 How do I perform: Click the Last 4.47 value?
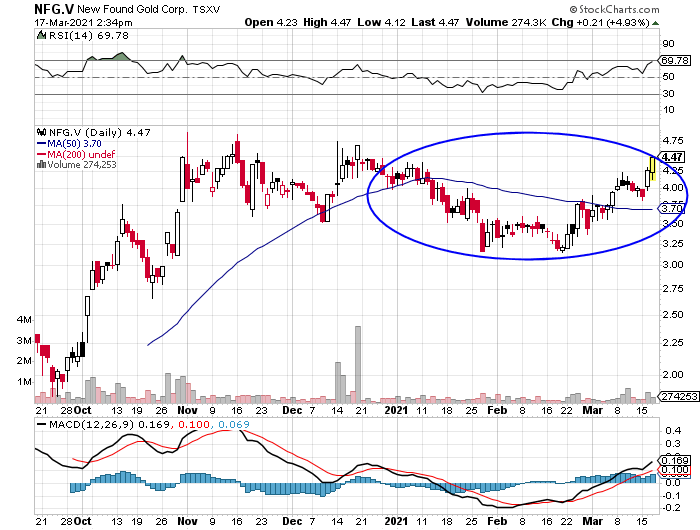435,22
